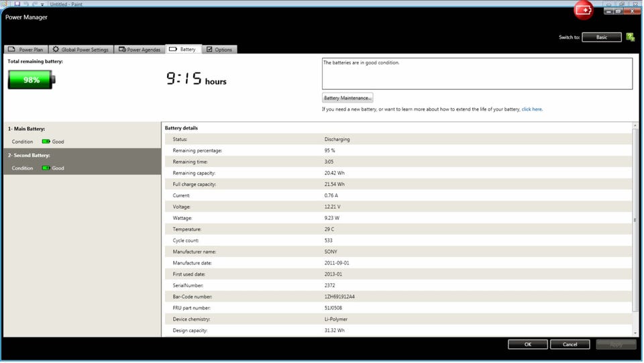The image size is (644, 363).
Task: Switch to Global Power Settings tab
Action: point(80,50)
